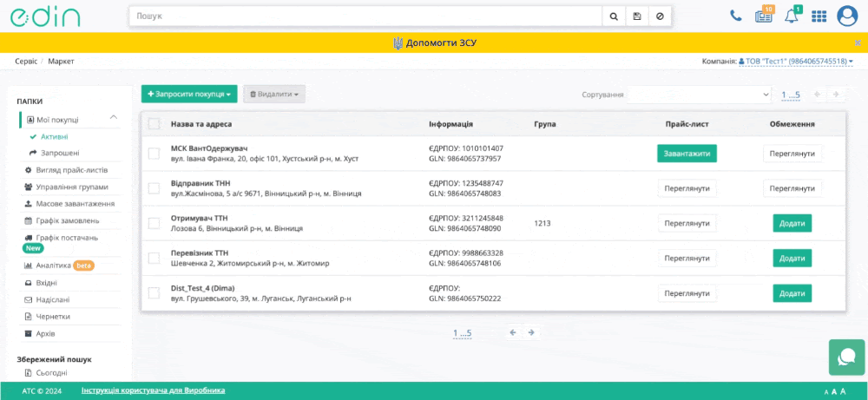Select the smallest font size A
The height and width of the screenshot is (400, 868).
[826, 392]
